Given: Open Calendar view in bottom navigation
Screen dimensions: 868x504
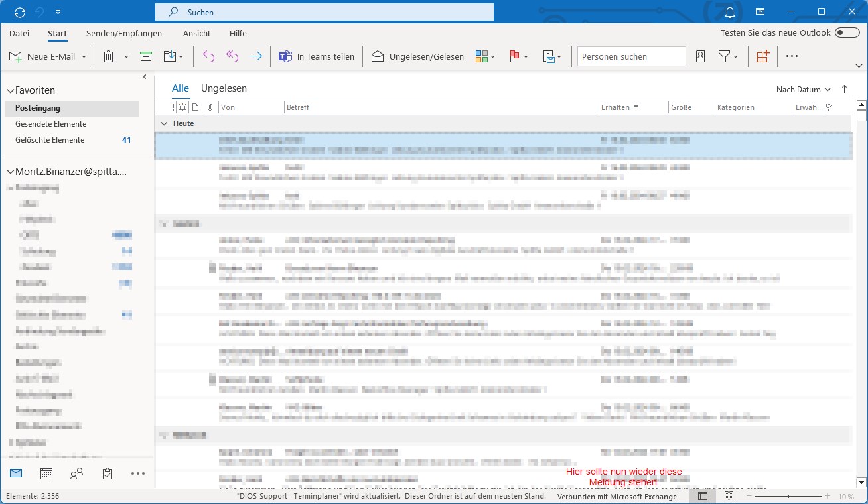Looking at the screenshot, I should tap(46, 473).
